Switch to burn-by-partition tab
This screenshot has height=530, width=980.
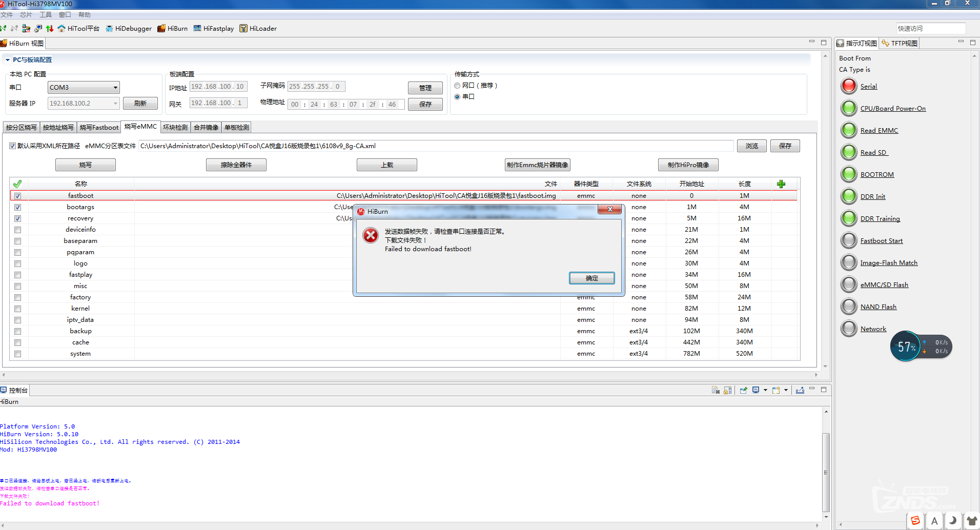point(21,127)
